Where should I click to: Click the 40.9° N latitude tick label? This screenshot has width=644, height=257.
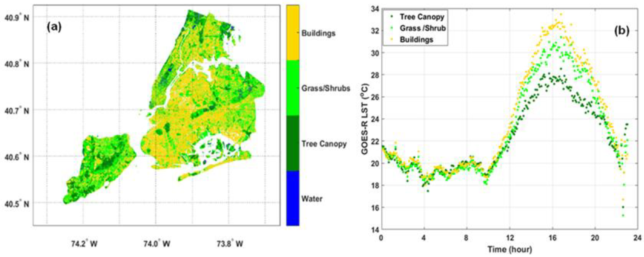(17, 18)
